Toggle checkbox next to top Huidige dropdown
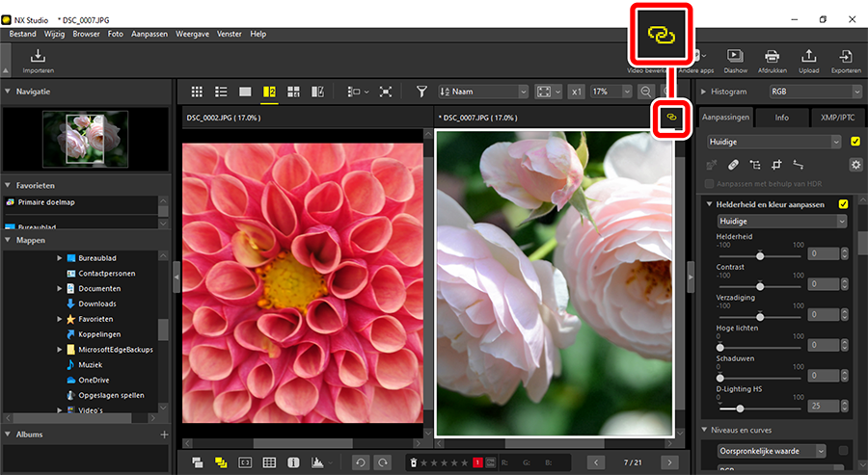This screenshot has width=868, height=475. pyautogui.click(x=854, y=142)
